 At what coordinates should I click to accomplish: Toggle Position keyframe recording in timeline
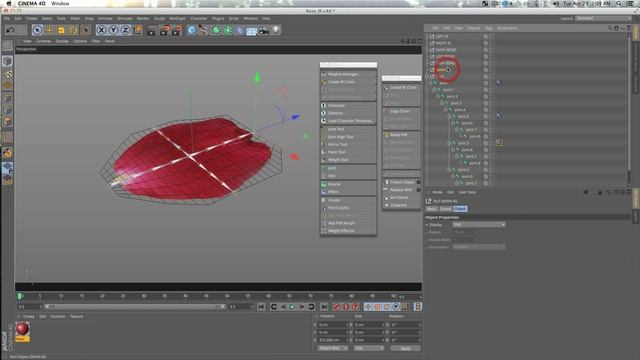tap(368, 307)
